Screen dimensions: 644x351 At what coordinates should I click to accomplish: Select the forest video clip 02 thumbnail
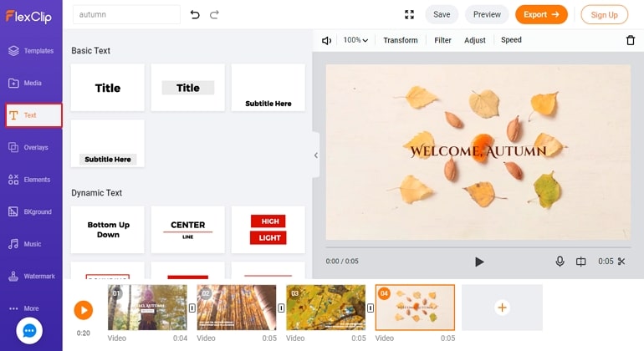coord(237,308)
